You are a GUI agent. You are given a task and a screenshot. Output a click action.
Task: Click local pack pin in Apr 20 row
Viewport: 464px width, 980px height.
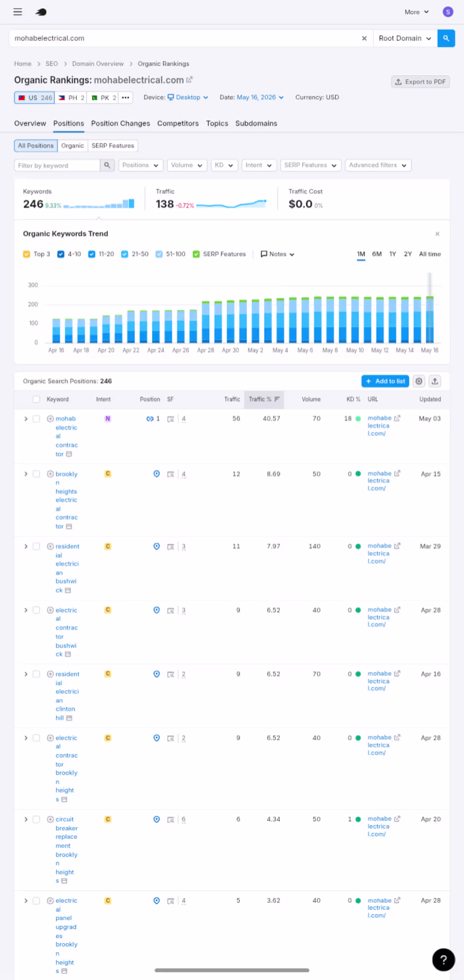coord(156,819)
